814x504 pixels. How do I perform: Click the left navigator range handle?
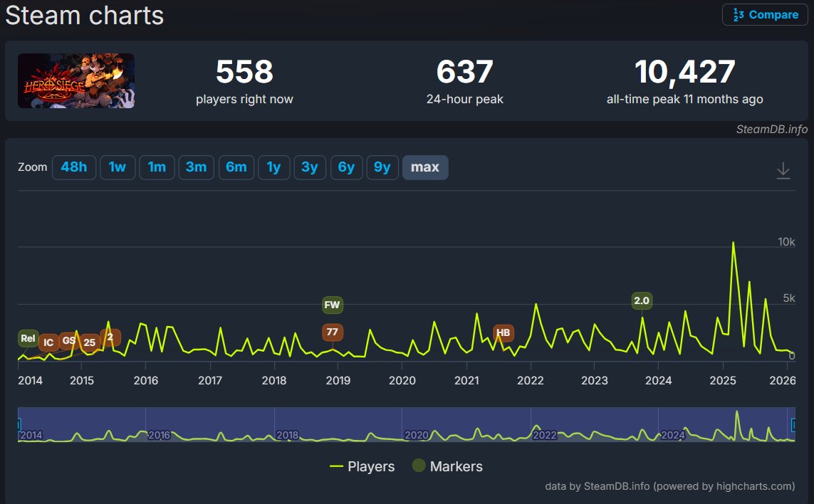point(19,424)
